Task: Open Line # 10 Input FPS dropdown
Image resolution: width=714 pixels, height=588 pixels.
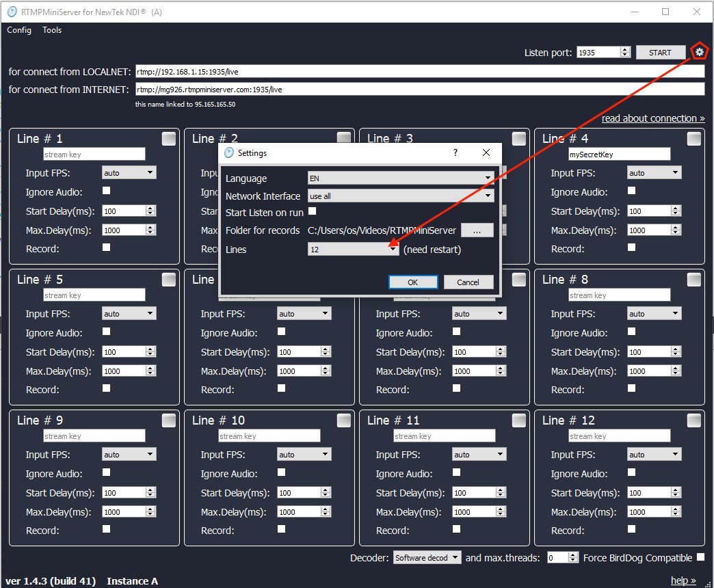Action: [x=304, y=454]
